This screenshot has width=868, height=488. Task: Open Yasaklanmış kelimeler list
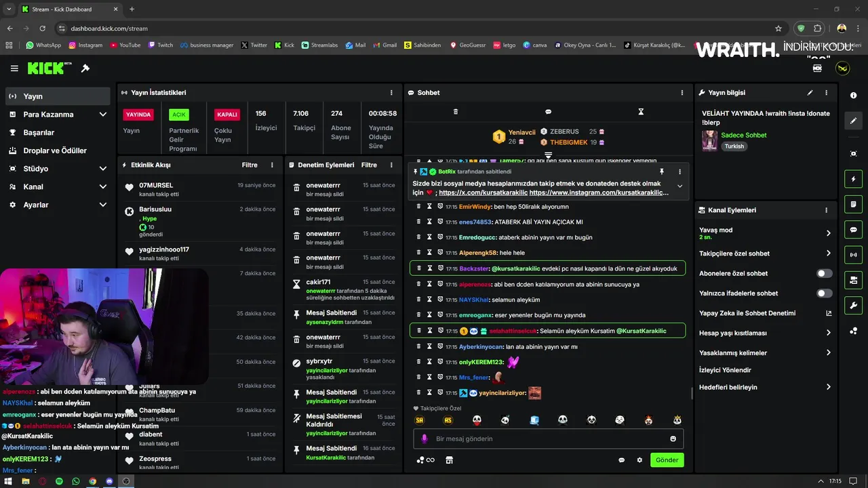tap(766, 352)
